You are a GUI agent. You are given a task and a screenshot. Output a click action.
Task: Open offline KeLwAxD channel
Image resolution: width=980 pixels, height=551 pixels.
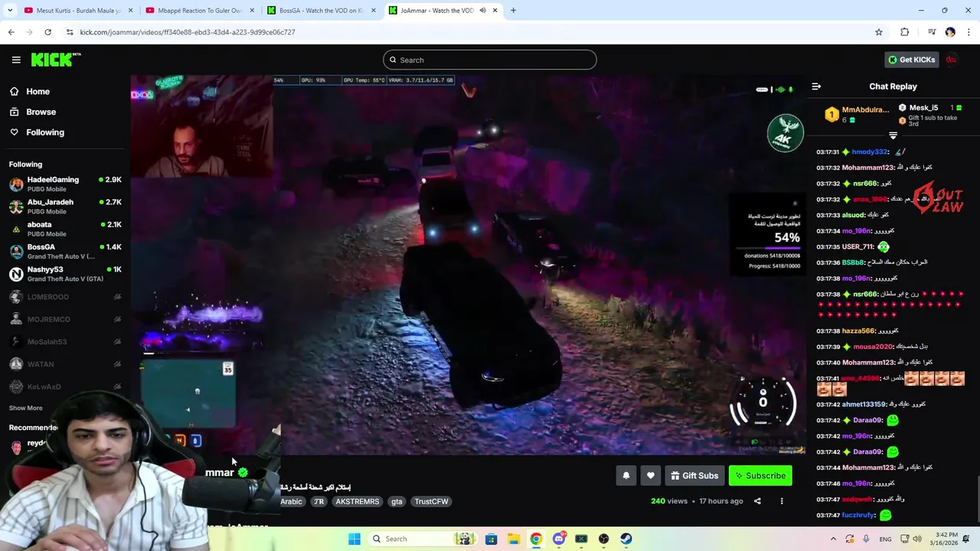[65, 386]
